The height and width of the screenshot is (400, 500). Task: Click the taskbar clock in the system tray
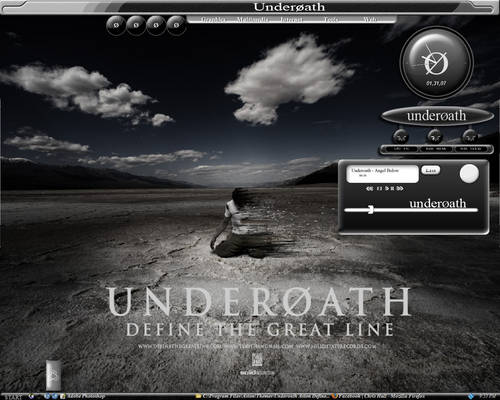[488, 396]
